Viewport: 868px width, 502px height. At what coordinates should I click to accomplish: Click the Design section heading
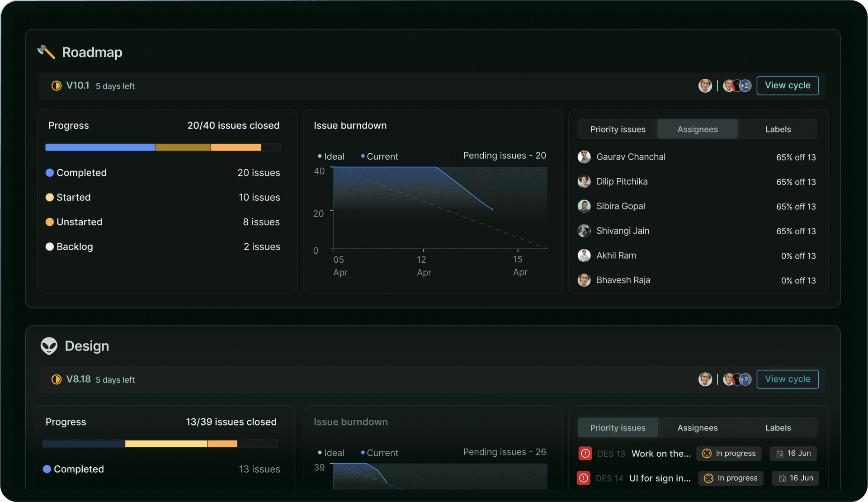87,346
